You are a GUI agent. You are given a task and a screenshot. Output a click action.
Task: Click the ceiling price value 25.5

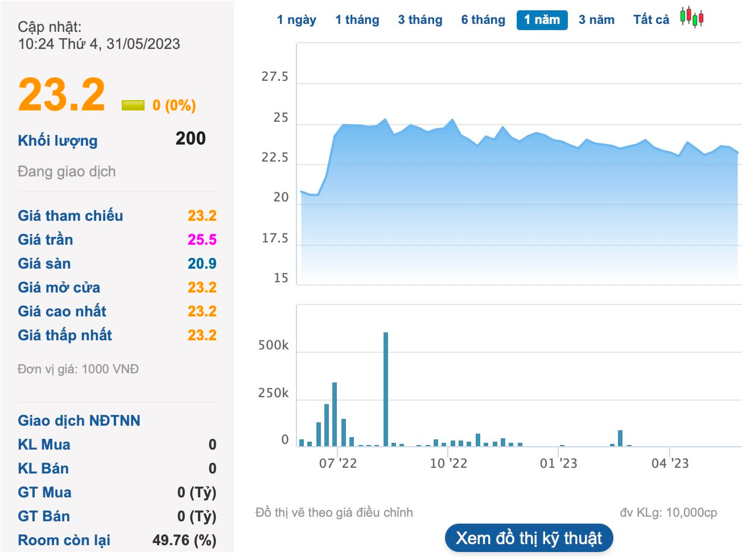(202, 240)
